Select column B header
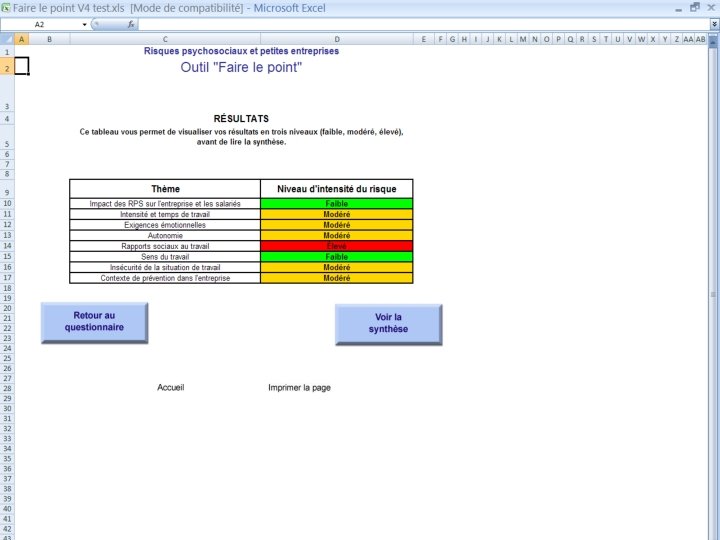Viewport: 720px width, 540px height. click(x=49, y=39)
